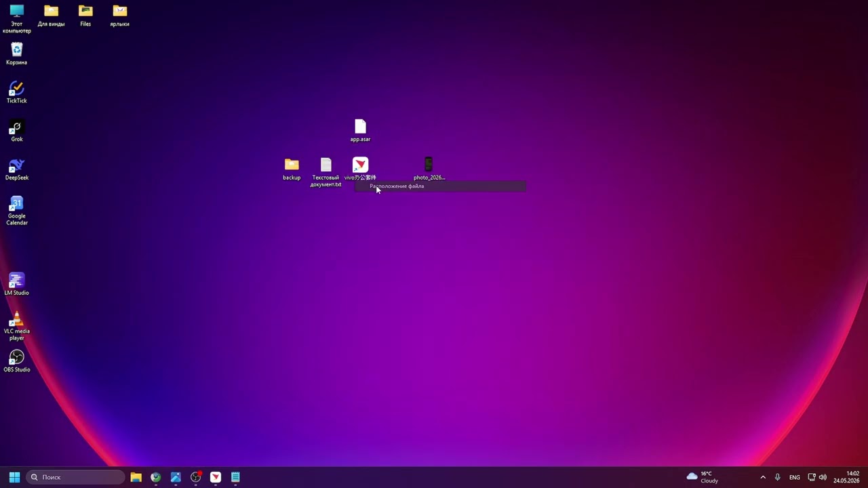Open the Notepad taskbar icon
This screenshot has height=488, width=868.
coord(235,477)
